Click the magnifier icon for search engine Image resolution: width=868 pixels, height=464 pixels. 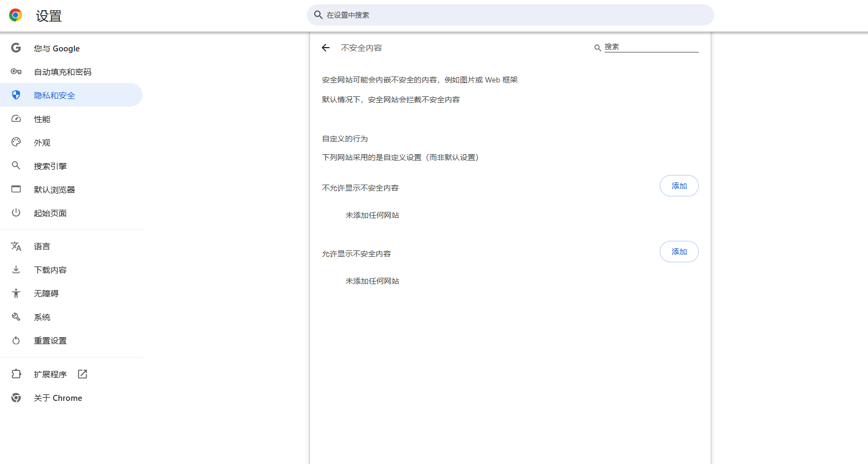16,166
